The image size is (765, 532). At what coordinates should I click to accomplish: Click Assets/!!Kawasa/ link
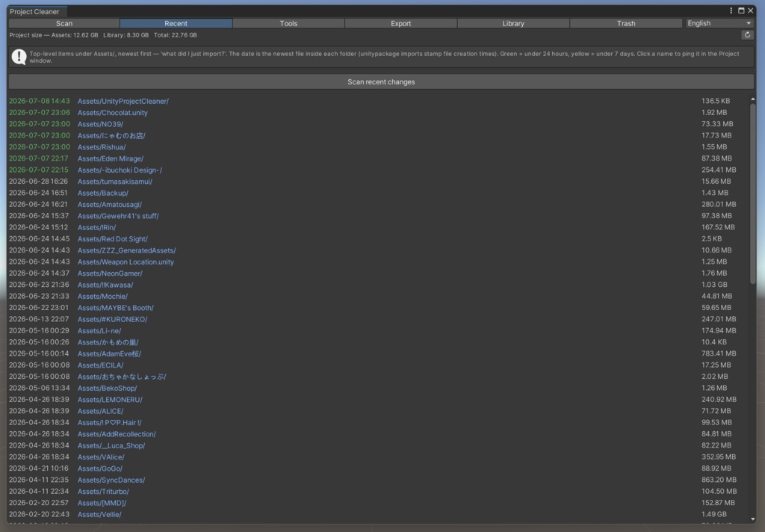tap(105, 285)
